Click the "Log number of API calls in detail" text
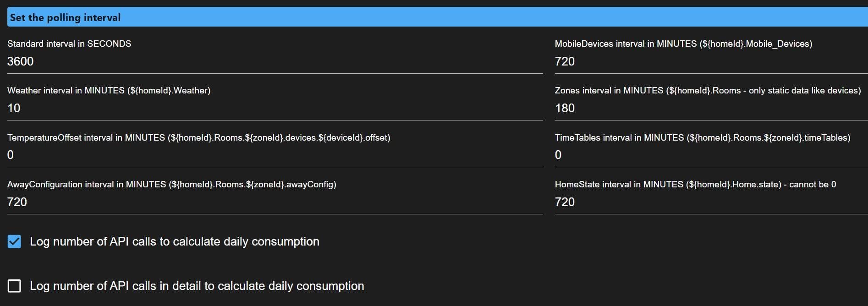This screenshot has height=306, width=868. [x=197, y=286]
